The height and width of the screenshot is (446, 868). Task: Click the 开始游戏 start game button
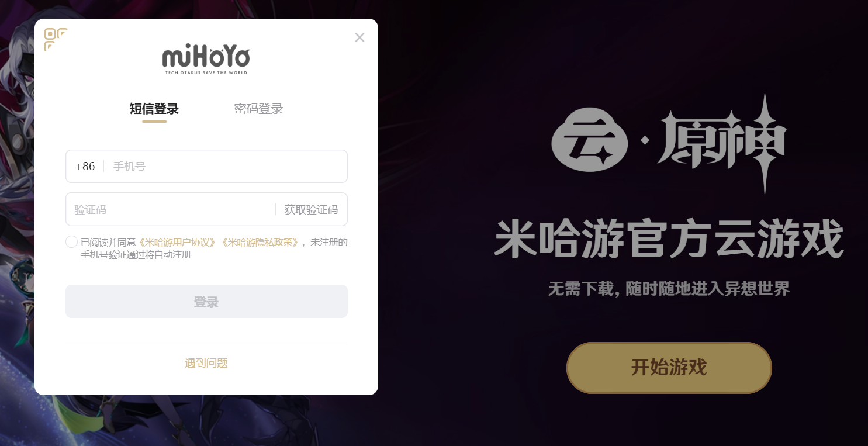[x=669, y=368]
